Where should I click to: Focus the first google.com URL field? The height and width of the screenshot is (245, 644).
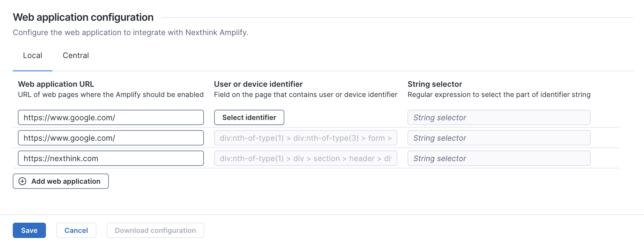click(x=110, y=117)
